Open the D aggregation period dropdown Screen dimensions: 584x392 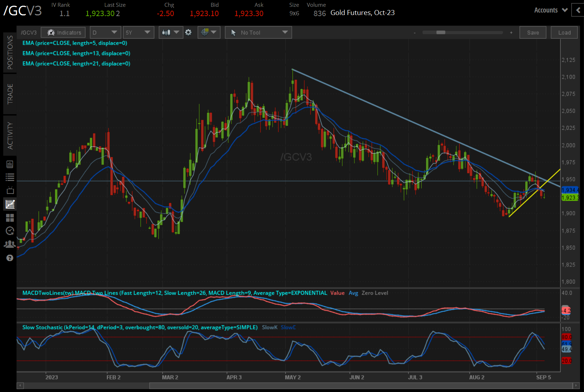click(x=104, y=33)
